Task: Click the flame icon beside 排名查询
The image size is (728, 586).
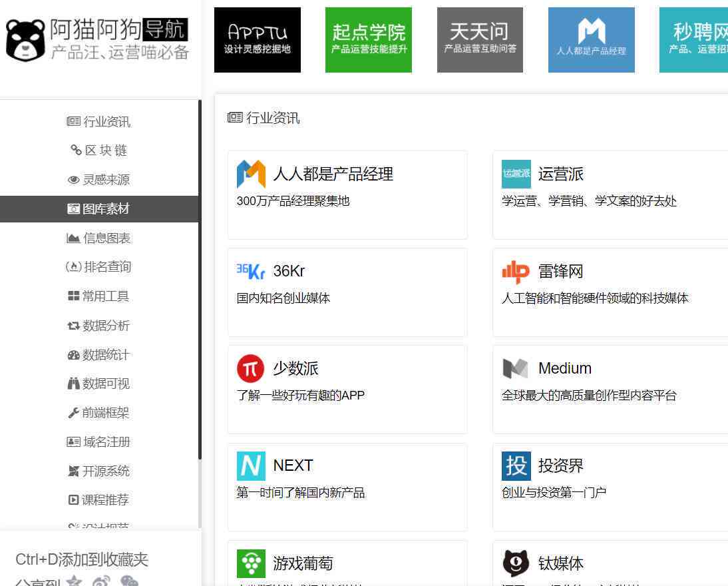Action: pyautogui.click(x=73, y=267)
